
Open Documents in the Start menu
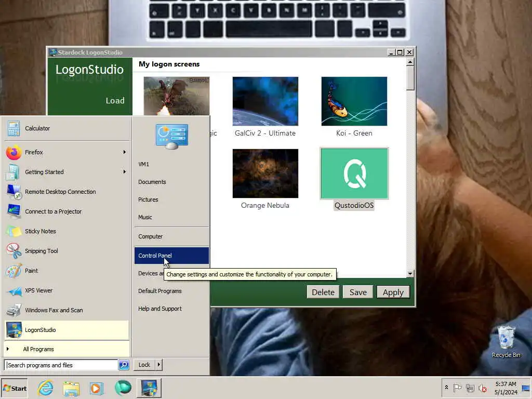[171, 182]
